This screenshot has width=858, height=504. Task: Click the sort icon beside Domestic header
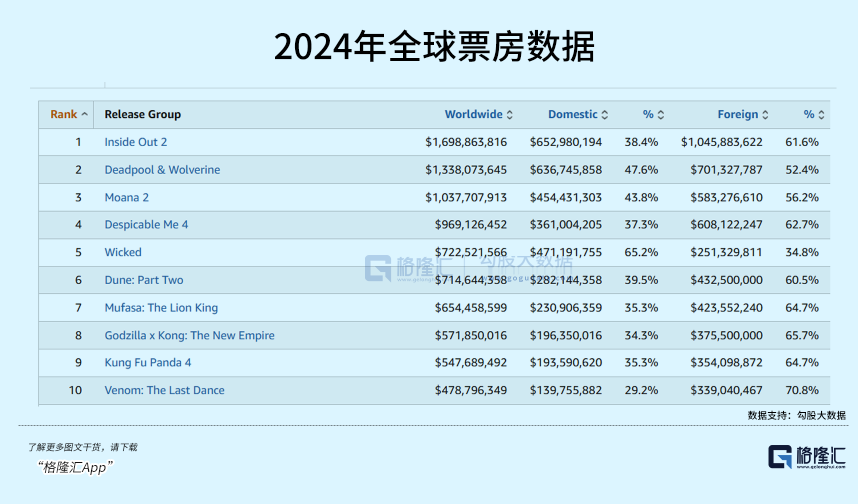[x=605, y=115]
